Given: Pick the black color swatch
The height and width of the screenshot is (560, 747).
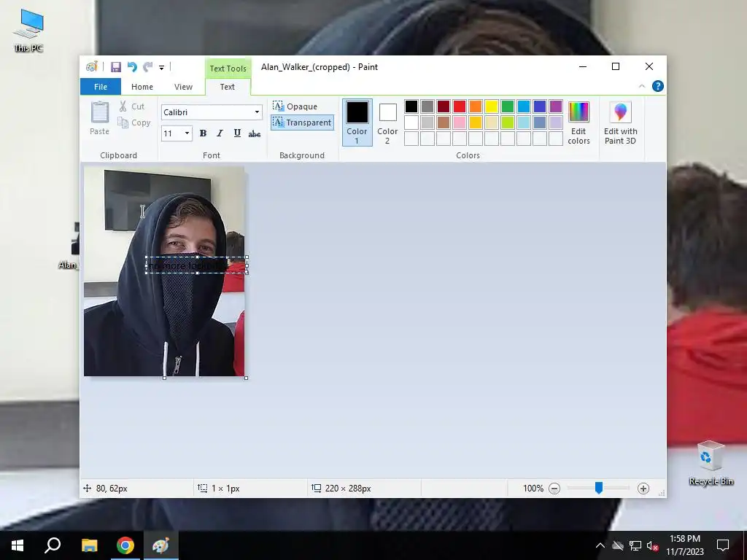Looking at the screenshot, I should pyautogui.click(x=411, y=106).
